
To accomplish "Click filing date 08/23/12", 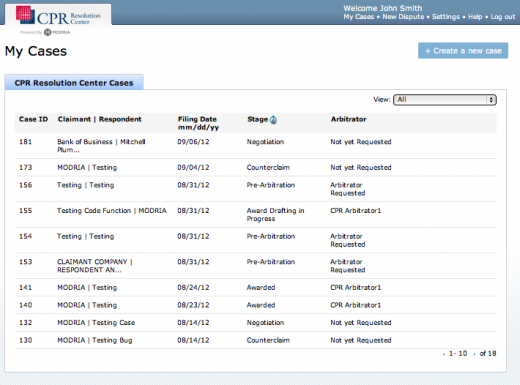I will (x=193, y=305).
